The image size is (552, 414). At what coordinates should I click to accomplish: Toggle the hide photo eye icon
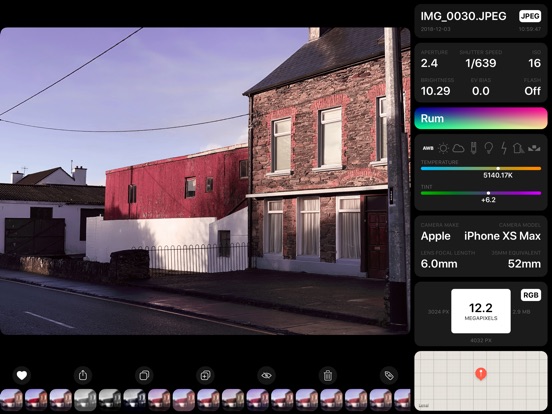click(266, 375)
